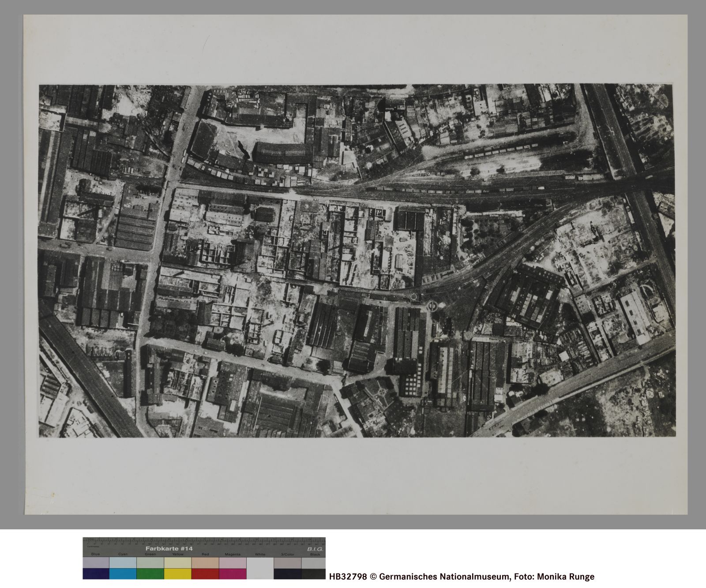
Task: Click the dark red color patch
Action: click(205, 573)
